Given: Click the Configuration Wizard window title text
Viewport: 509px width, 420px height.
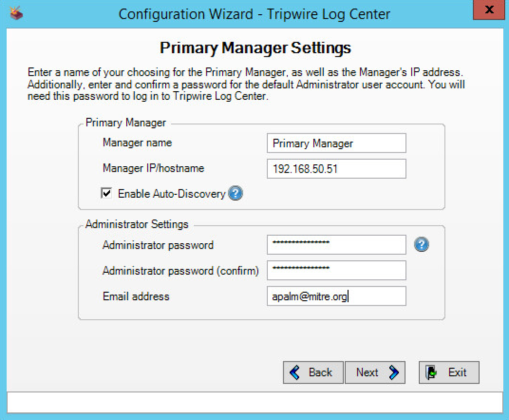Looking at the screenshot, I should 254,14.
